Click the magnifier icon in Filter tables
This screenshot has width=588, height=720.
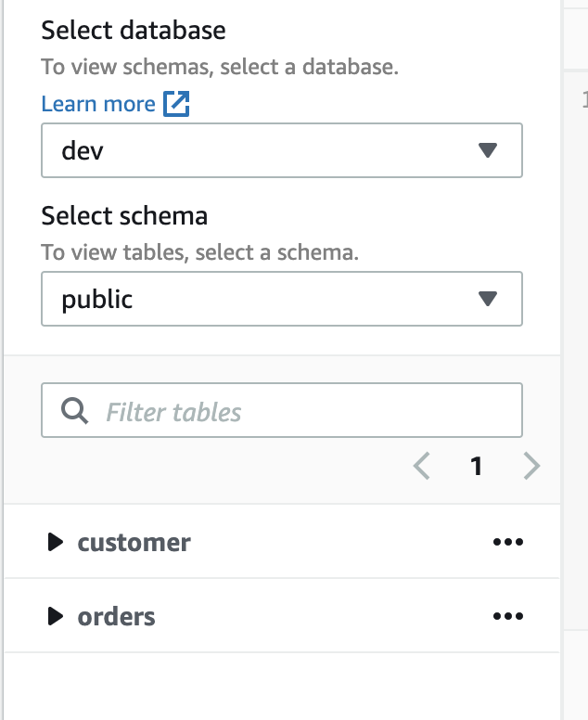click(74, 411)
